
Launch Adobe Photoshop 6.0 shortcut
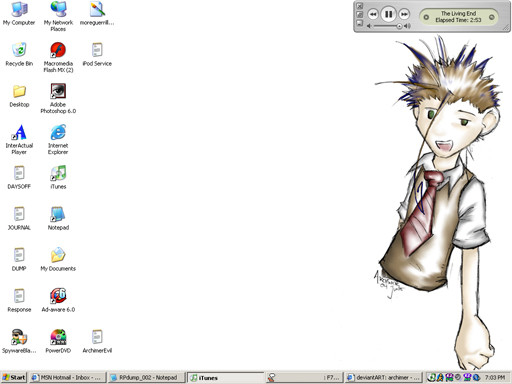[58, 98]
